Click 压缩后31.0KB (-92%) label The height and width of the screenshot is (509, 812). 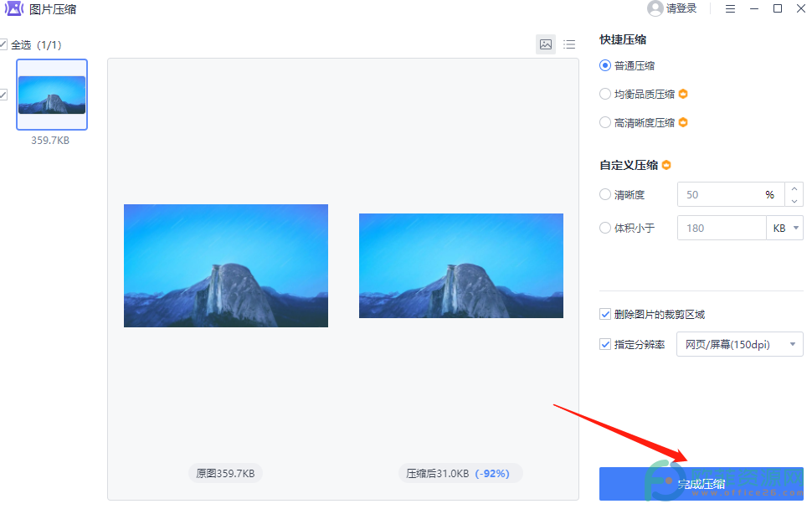(460, 473)
